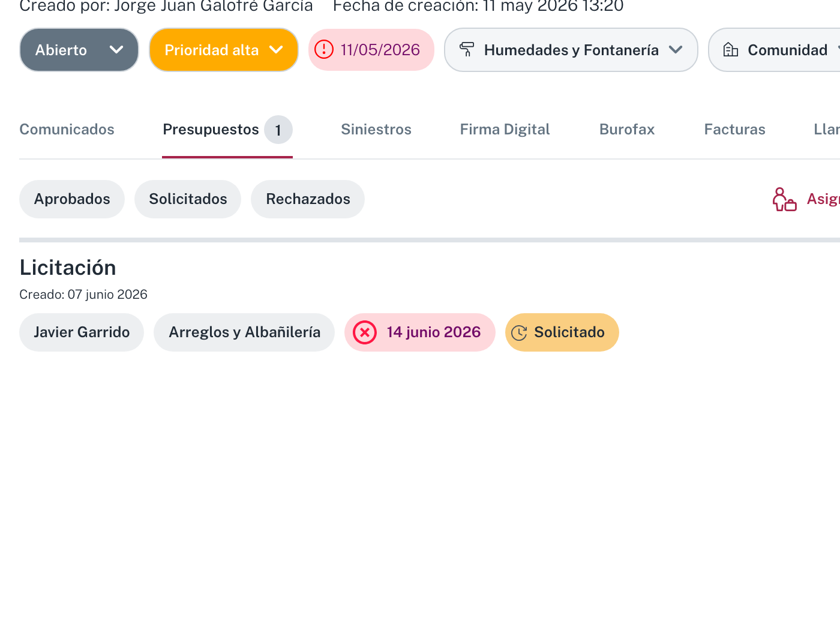The height and width of the screenshot is (624, 840).
Task: Switch to the Comunicados tab
Action: [x=67, y=130]
